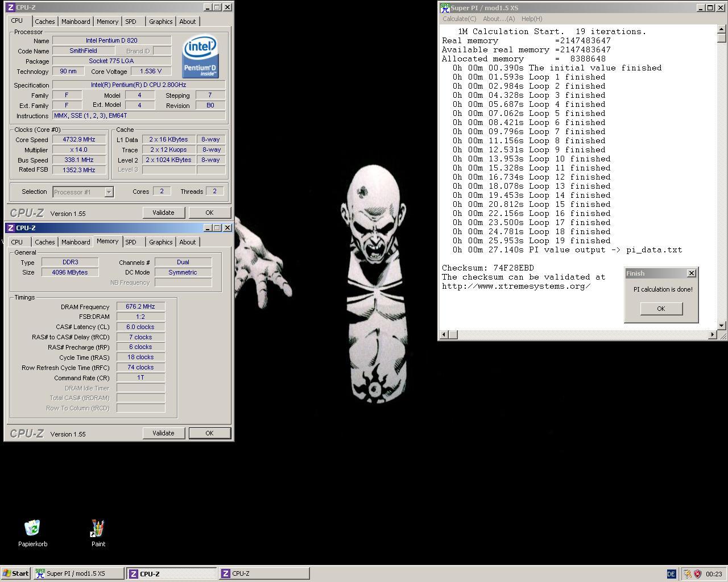Open the Calculate(C) menu in Super PI

tap(460, 19)
